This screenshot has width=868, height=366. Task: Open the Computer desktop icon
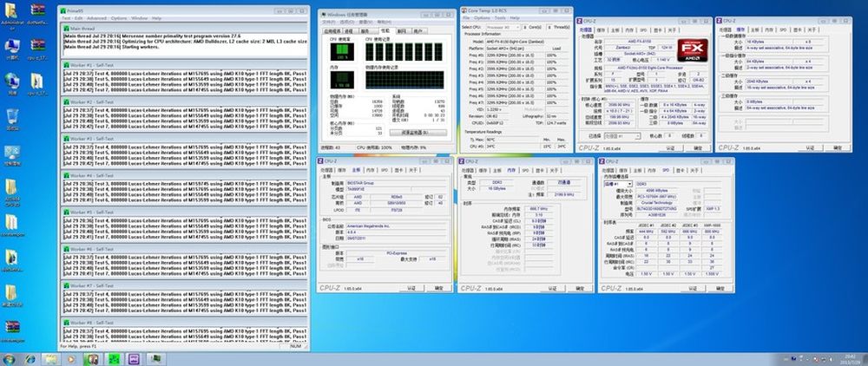13,46
